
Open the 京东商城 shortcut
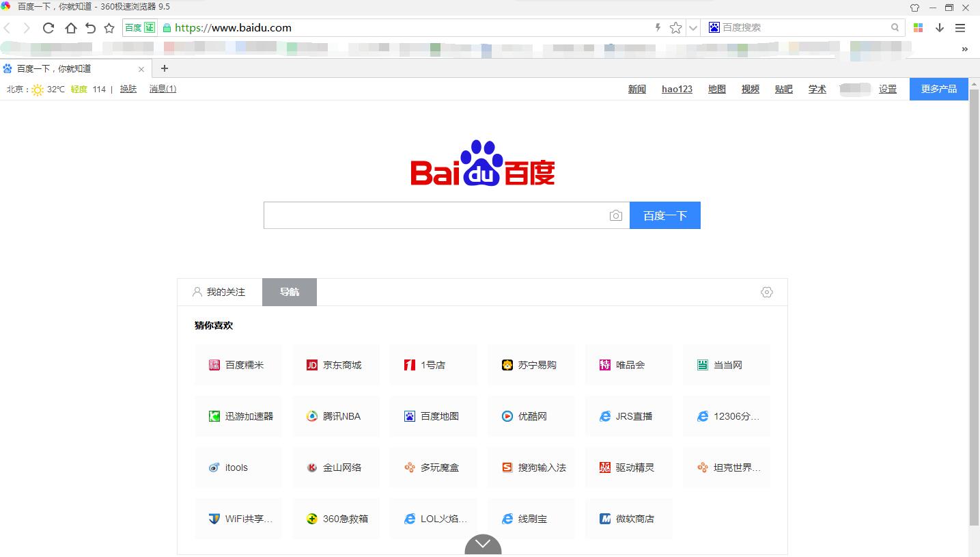click(335, 364)
